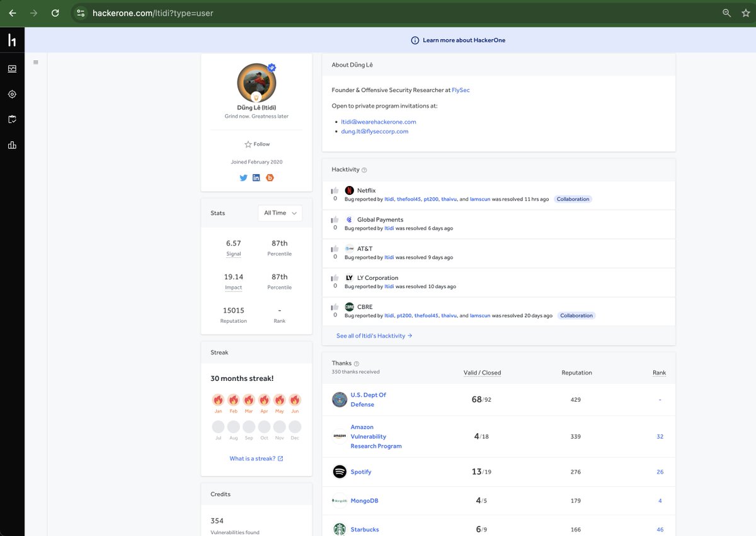The width and height of the screenshot is (756, 536).
Task: Click the info icon in top banner
Action: click(415, 40)
